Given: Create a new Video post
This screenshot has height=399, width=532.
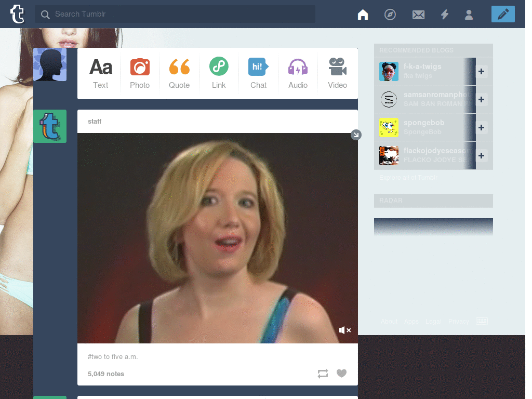Looking at the screenshot, I should click(337, 73).
